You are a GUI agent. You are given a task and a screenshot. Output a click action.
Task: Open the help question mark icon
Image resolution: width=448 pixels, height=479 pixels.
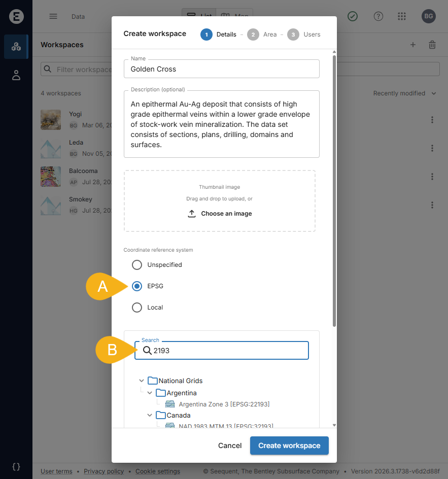[378, 16]
